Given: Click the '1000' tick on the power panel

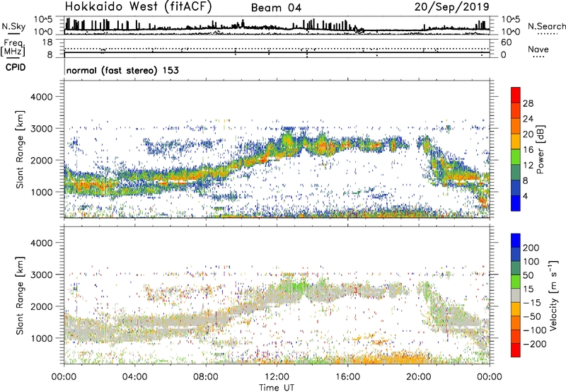Looking at the screenshot, I should (x=42, y=192).
